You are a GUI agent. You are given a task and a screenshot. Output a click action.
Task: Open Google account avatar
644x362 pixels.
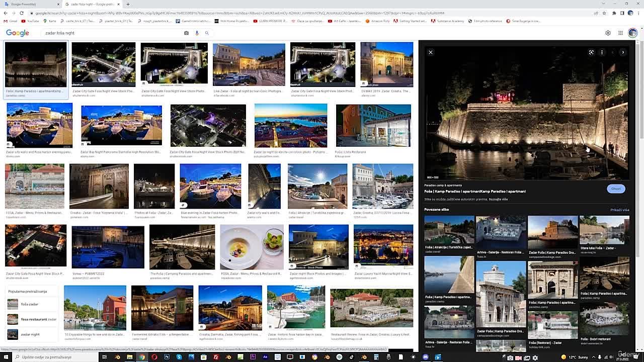(x=632, y=33)
